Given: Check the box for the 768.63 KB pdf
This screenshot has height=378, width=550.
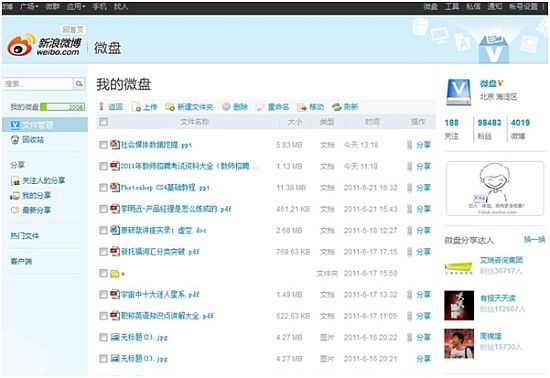Looking at the screenshot, I should [103, 252].
